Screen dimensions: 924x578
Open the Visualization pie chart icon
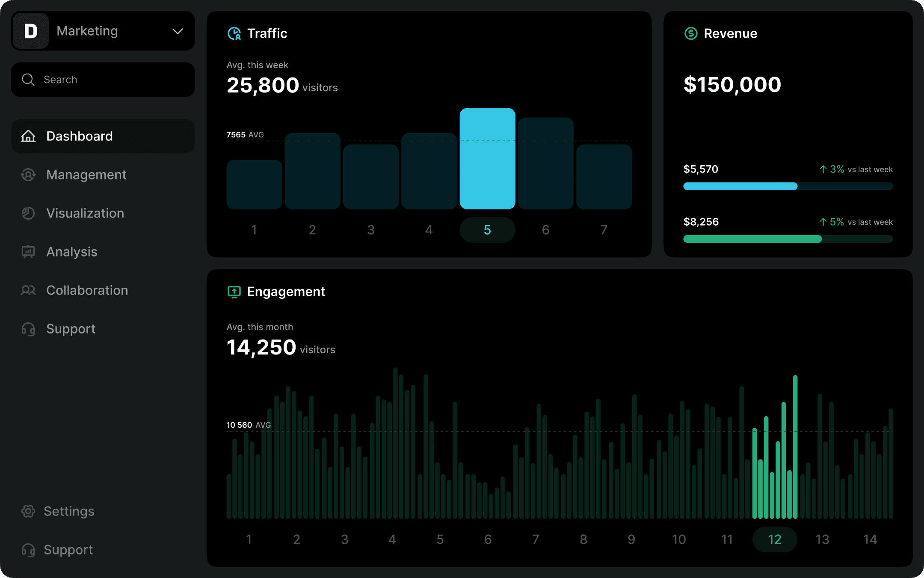[x=28, y=213]
